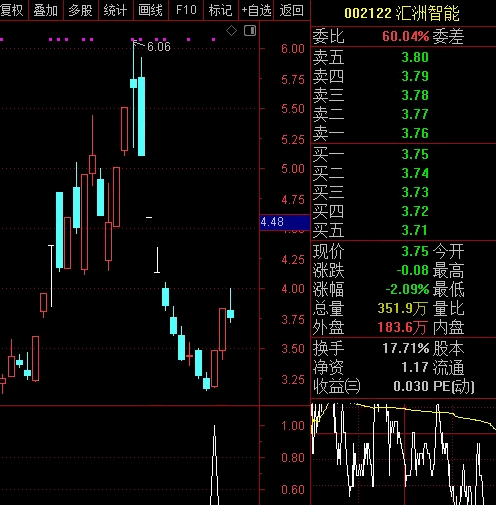Click the 内盘 label
The image size is (496, 505).
point(448,327)
